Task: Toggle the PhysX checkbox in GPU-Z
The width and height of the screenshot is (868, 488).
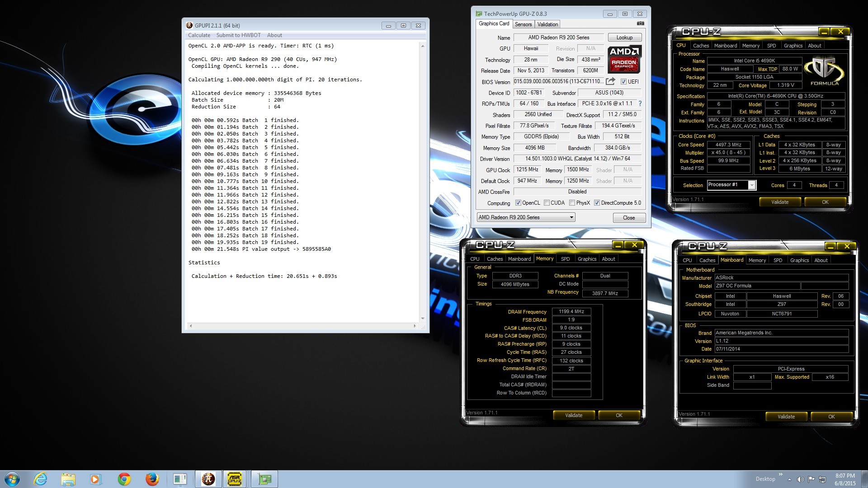Action: (572, 203)
